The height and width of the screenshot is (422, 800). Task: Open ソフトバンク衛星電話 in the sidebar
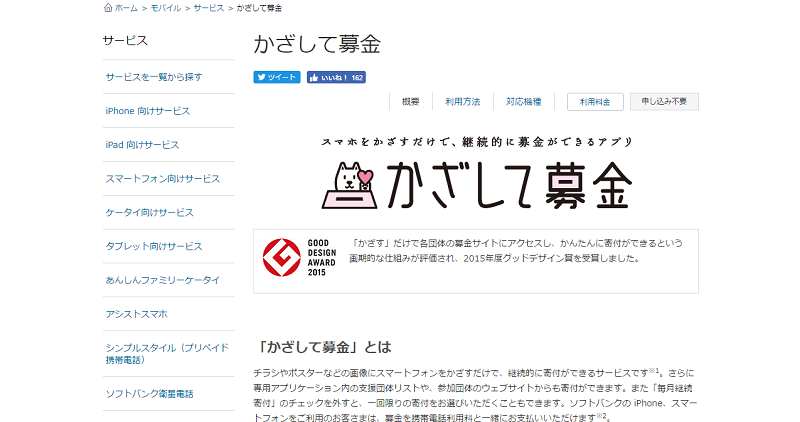(x=149, y=394)
